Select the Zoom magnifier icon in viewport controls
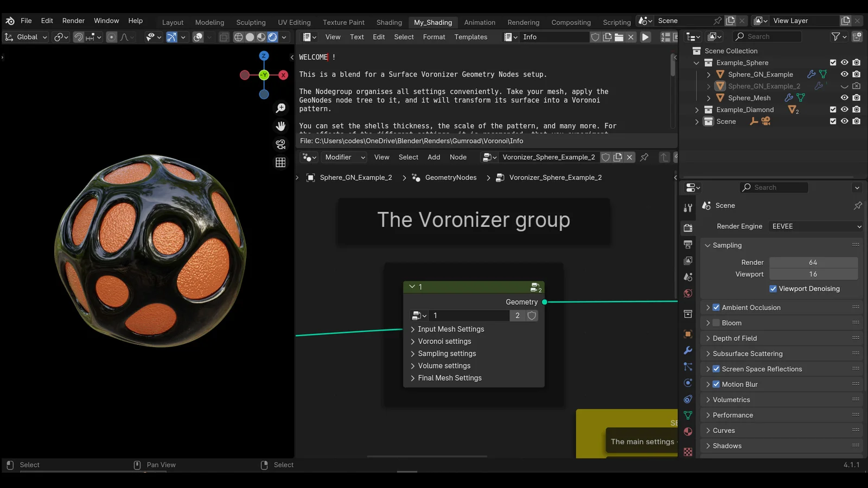The height and width of the screenshot is (488, 868). click(280, 108)
